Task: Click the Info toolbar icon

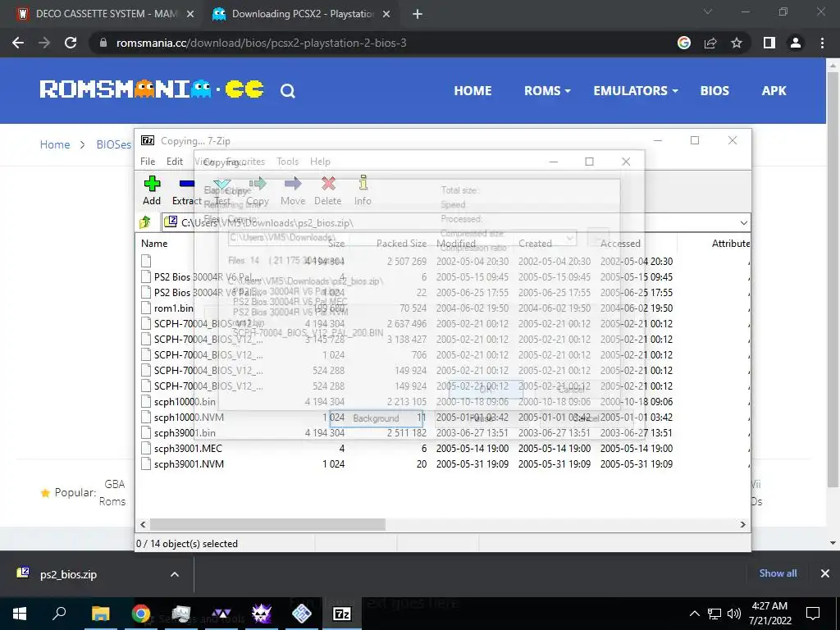Action: point(363,190)
